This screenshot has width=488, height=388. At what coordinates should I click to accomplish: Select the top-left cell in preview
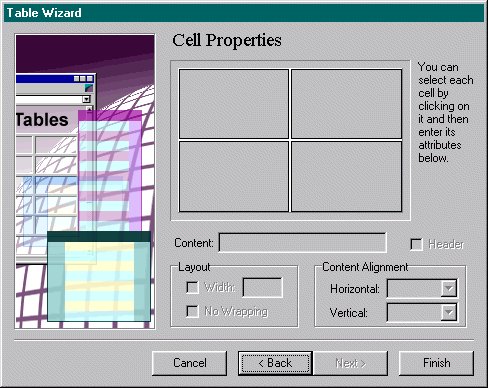click(234, 104)
